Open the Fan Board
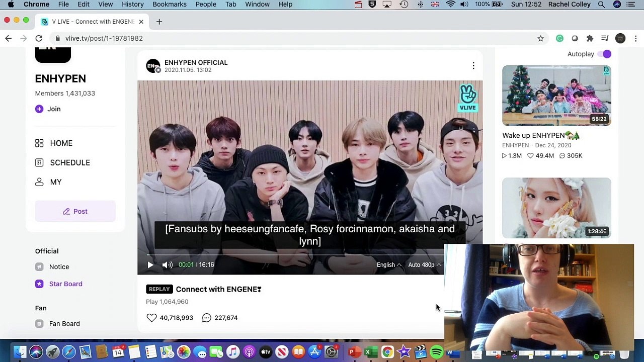Image resolution: width=644 pixels, height=362 pixels. (x=57, y=324)
